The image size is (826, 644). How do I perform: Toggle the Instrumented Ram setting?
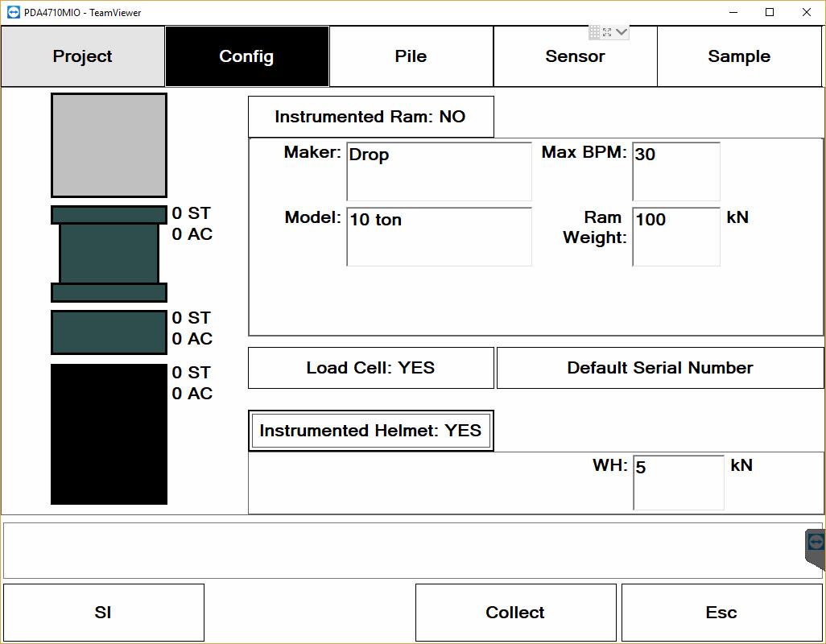click(370, 117)
